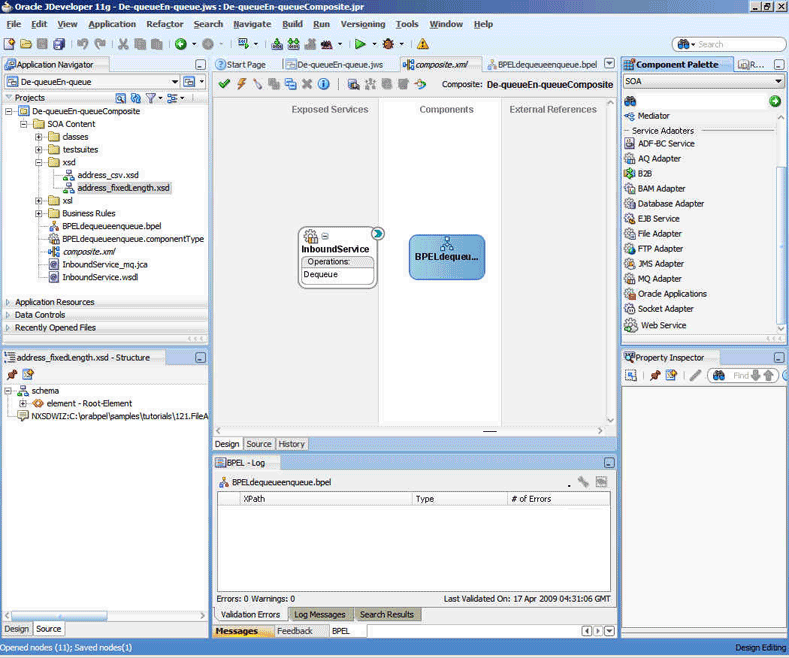Click the interface arrow on InboundService

click(x=377, y=234)
